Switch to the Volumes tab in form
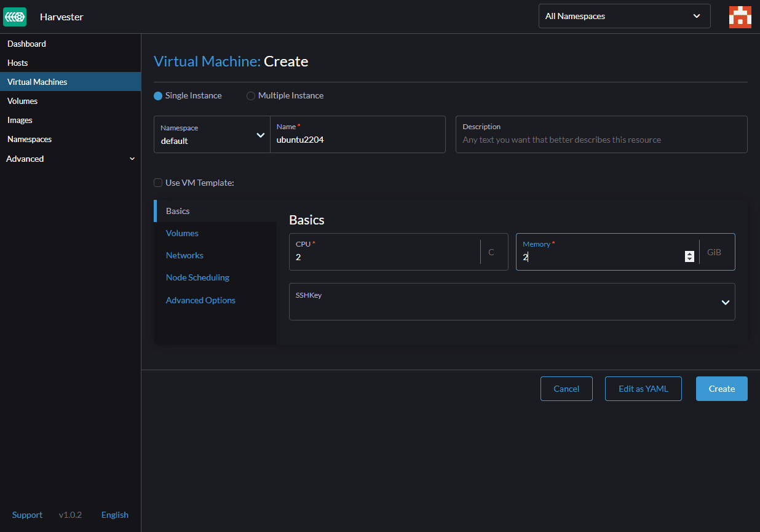760x532 pixels. click(x=182, y=233)
